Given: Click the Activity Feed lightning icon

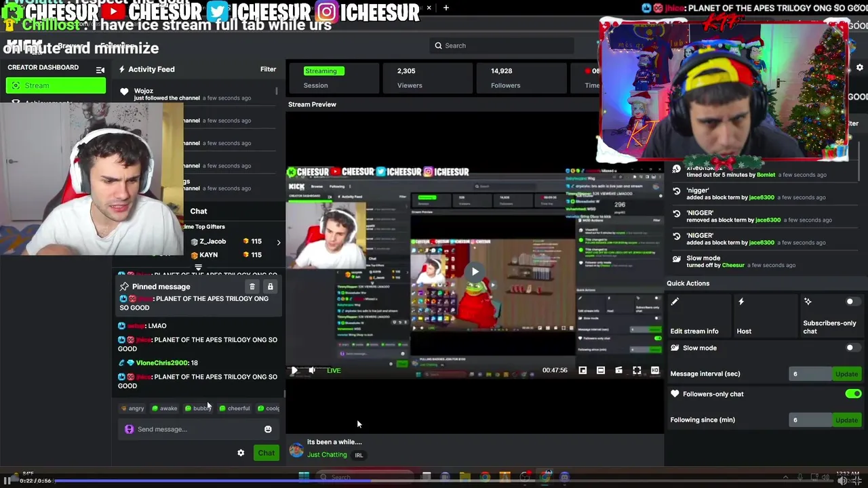Looking at the screenshot, I should 122,69.
